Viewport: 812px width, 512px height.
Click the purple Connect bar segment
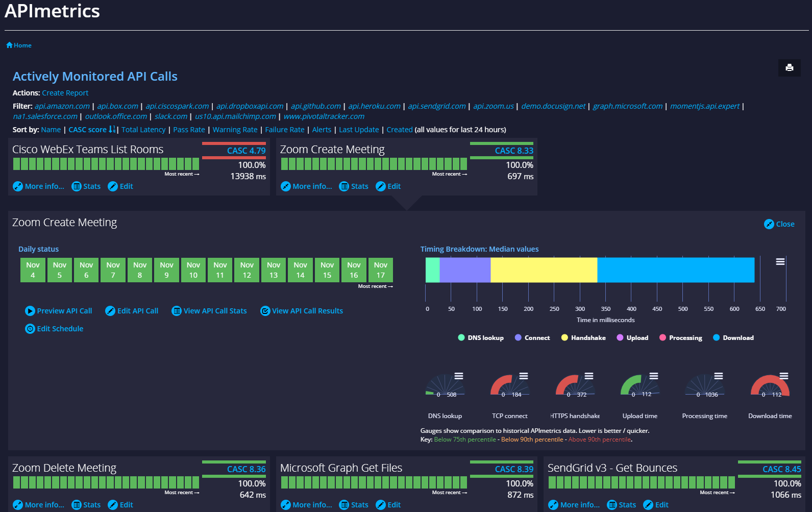coord(465,270)
